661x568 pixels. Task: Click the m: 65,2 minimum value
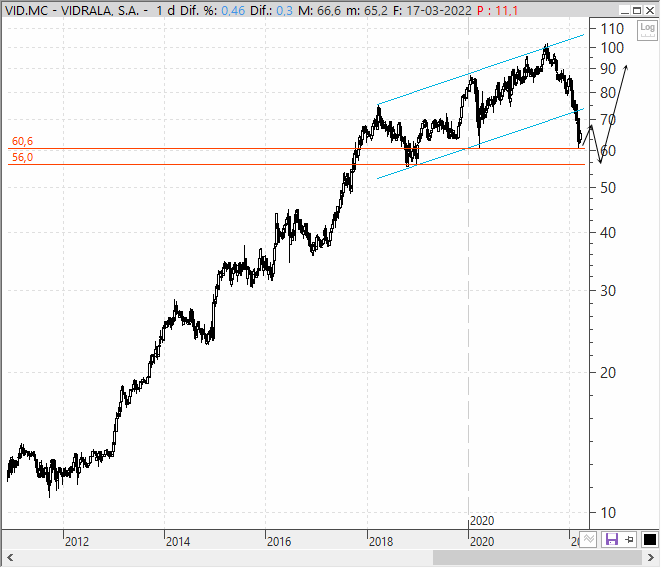tap(367, 11)
